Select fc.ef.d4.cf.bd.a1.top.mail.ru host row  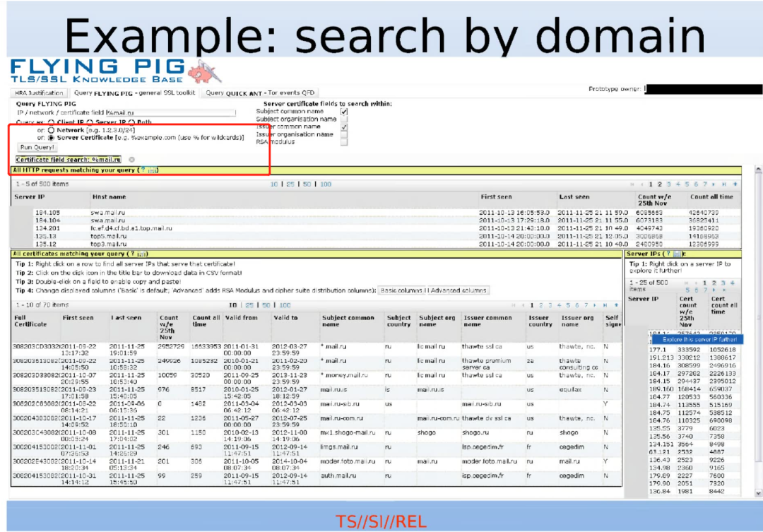point(376,228)
